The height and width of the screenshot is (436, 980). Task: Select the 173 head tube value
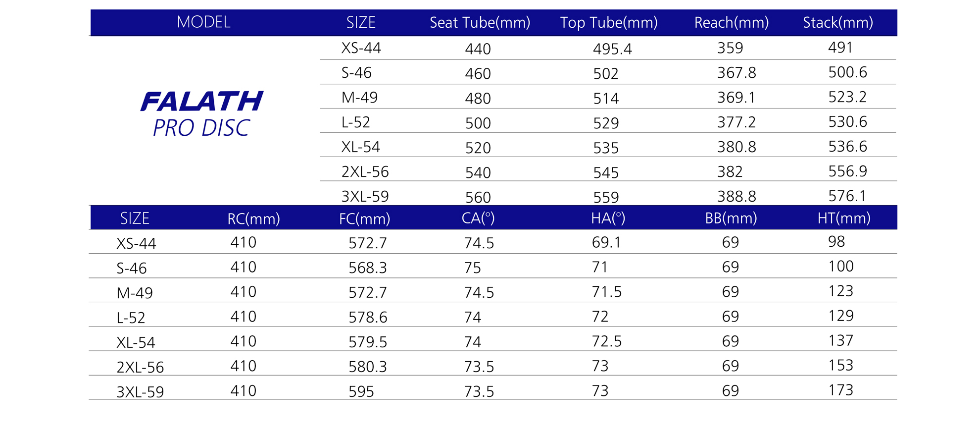[x=840, y=390]
